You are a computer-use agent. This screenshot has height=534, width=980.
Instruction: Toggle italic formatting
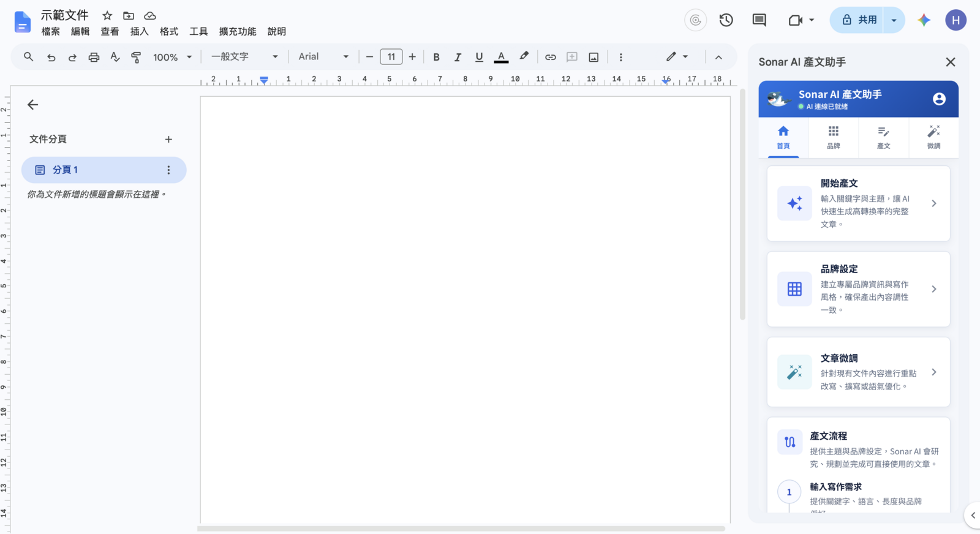[x=458, y=57]
